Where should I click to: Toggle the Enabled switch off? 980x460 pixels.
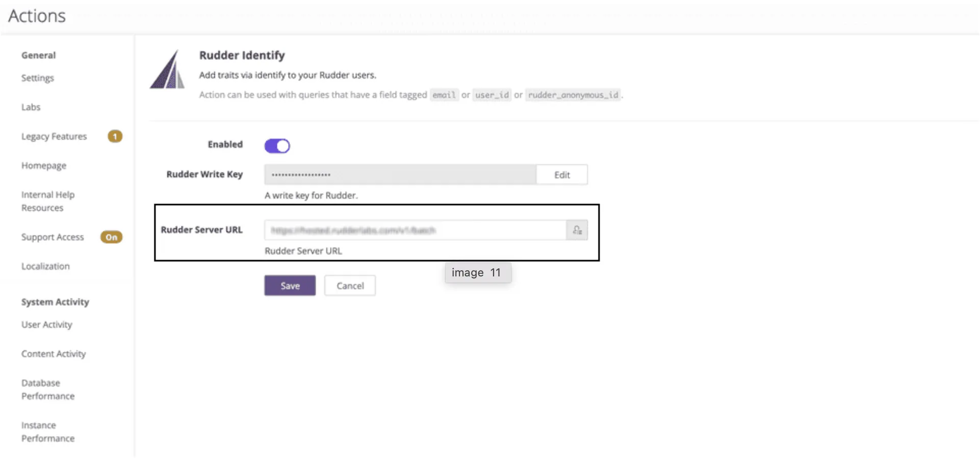click(x=277, y=146)
